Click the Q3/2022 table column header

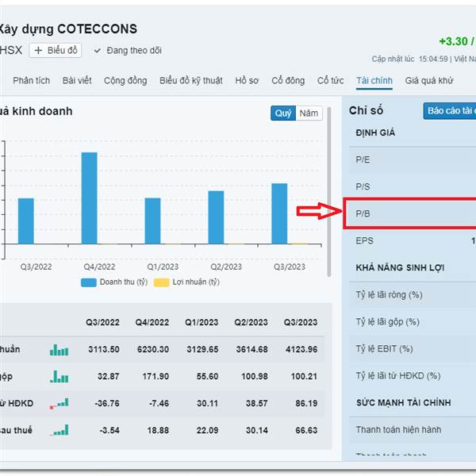102,322
